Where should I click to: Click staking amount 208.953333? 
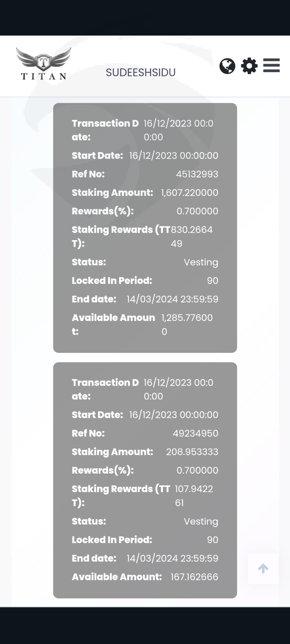pos(192,452)
